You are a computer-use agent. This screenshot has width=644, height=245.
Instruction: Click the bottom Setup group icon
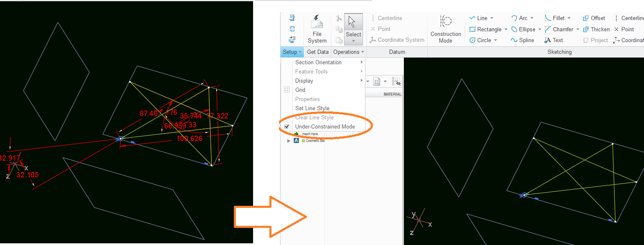pyautogui.click(x=292, y=40)
